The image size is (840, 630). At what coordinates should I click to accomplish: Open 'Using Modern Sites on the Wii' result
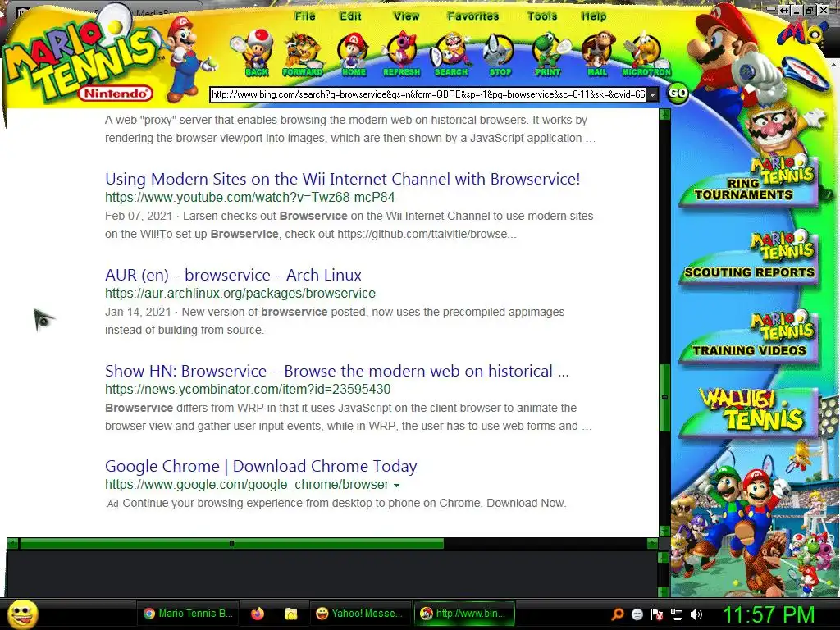(x=342, y=179)
